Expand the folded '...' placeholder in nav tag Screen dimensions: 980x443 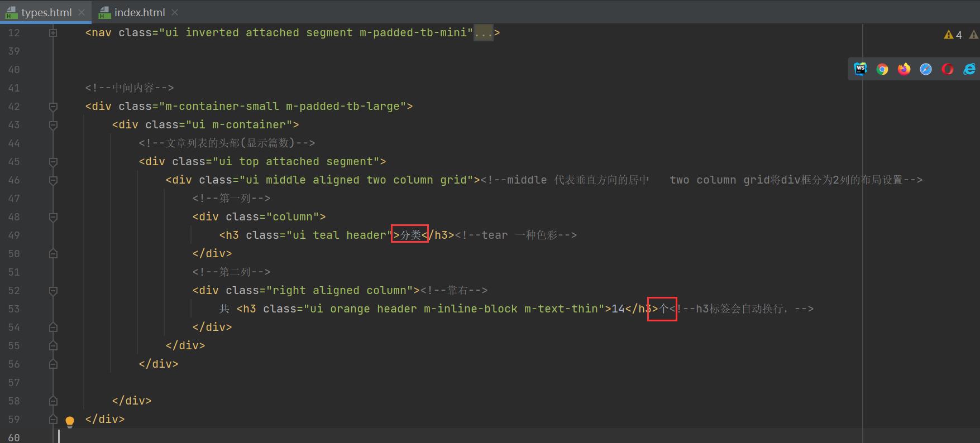(484, 33)
